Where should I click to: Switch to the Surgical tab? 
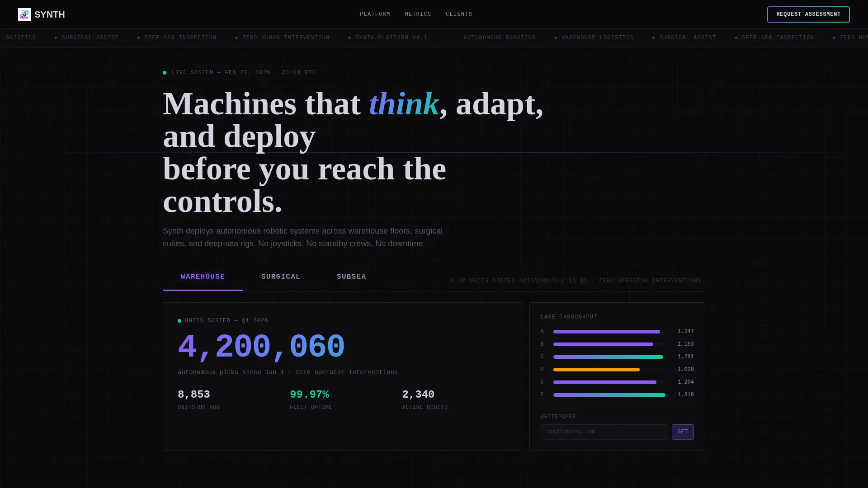click(x=281, y=277)
